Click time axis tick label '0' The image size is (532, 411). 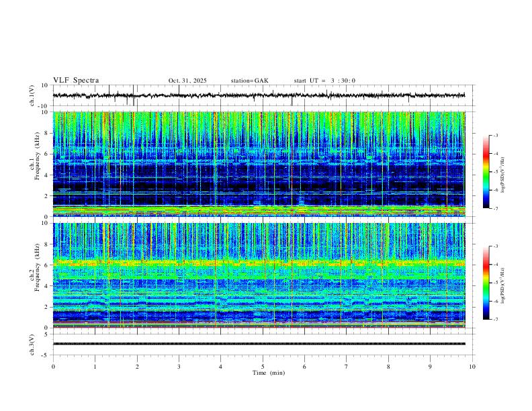53,367
